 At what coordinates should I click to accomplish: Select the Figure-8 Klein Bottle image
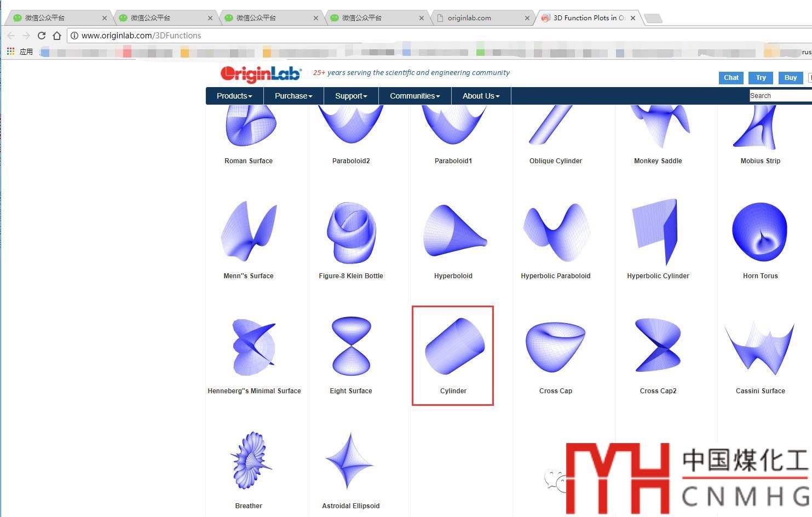point(351,233)
